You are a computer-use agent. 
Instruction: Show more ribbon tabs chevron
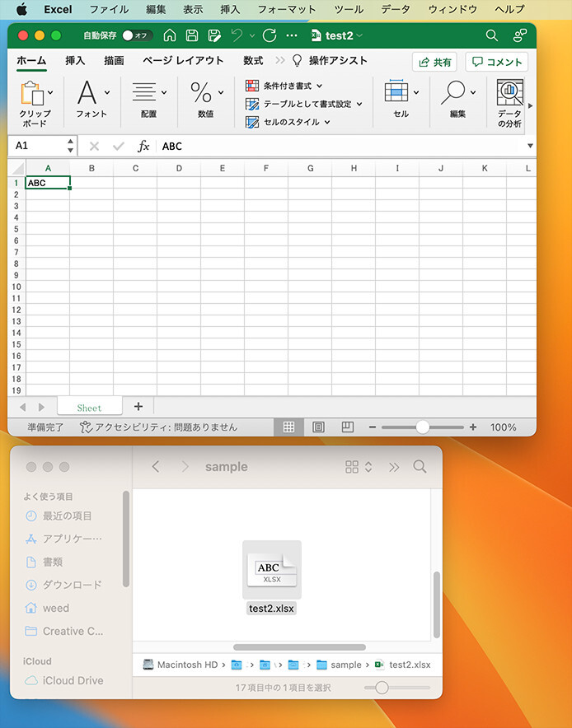point(279,60)
